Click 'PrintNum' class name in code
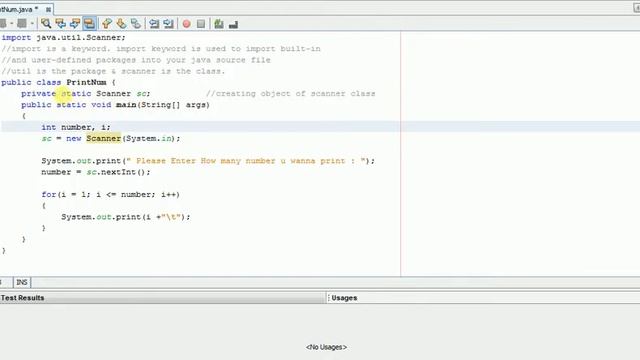This screenshot has height=360, width=640. pos(86,82)
